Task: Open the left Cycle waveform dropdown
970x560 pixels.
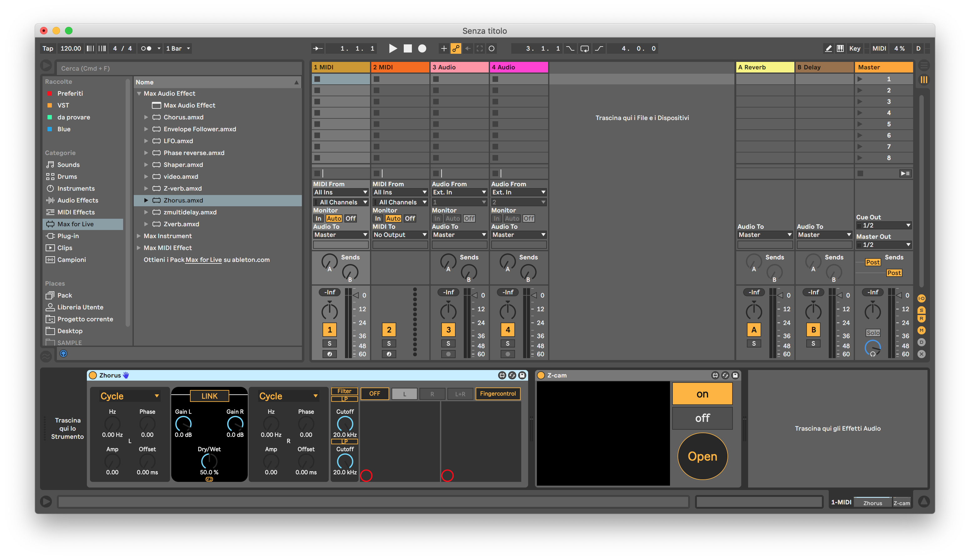Action: point(130,396)
